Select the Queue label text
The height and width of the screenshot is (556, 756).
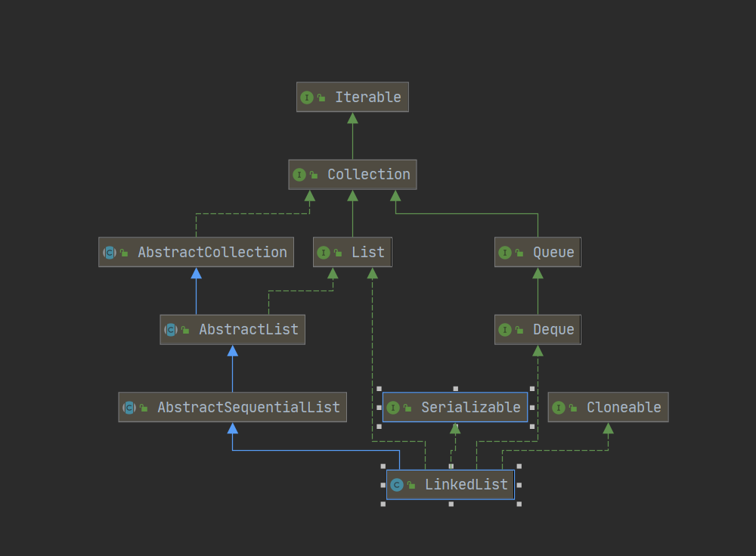pyautogui.click(x=553, y=253)
